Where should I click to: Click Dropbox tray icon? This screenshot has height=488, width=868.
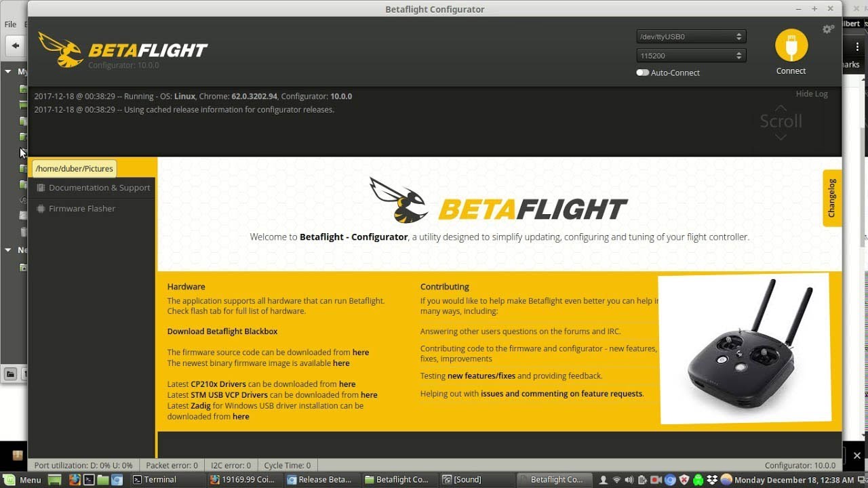click(x=712, y=480)
